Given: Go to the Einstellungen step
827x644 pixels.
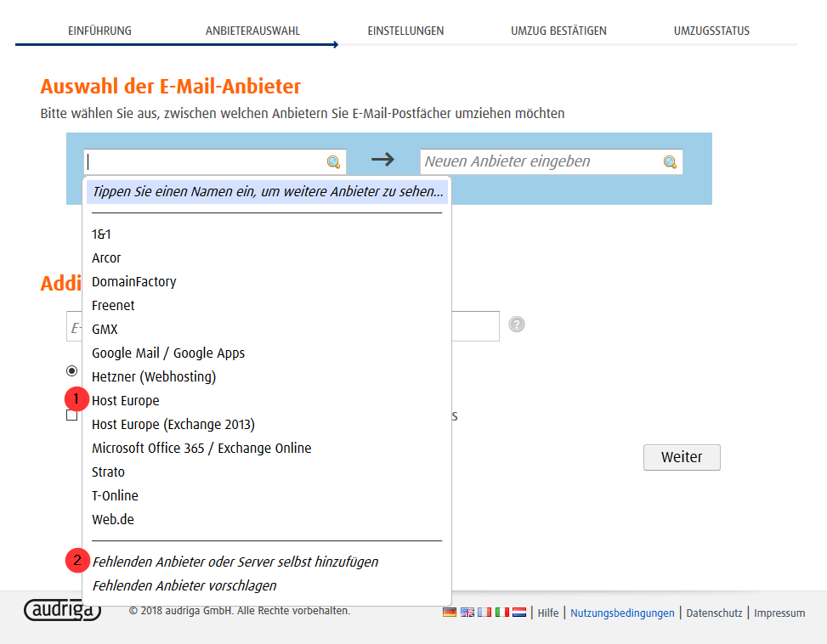Looking at the screenshot, I should (x=405, y=31).
